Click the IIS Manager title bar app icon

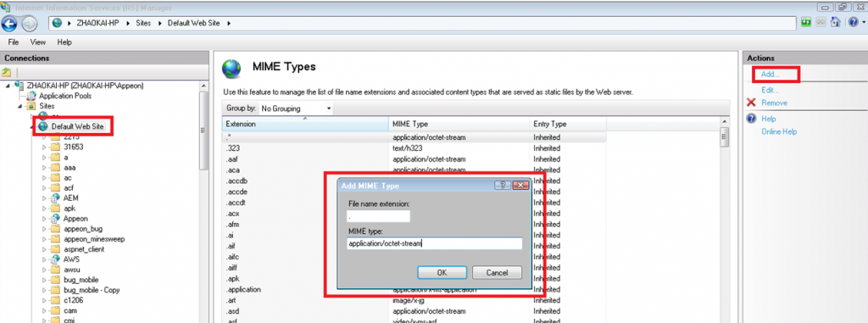tap(6, 7)
